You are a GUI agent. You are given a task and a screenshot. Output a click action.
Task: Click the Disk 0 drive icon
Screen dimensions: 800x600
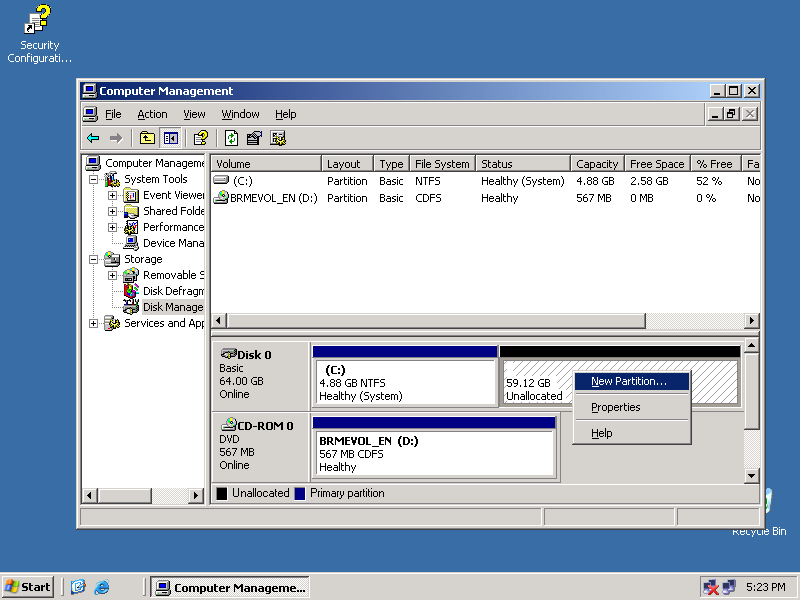tap(228, 354)
